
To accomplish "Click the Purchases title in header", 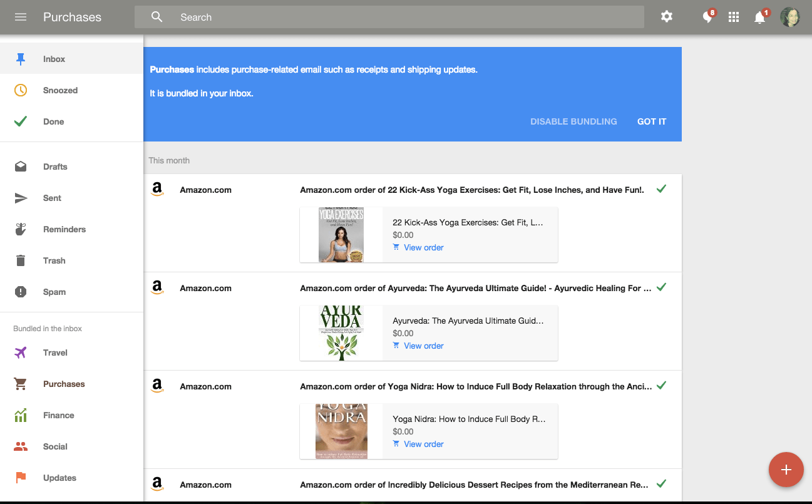I will (x=72, y=17).
